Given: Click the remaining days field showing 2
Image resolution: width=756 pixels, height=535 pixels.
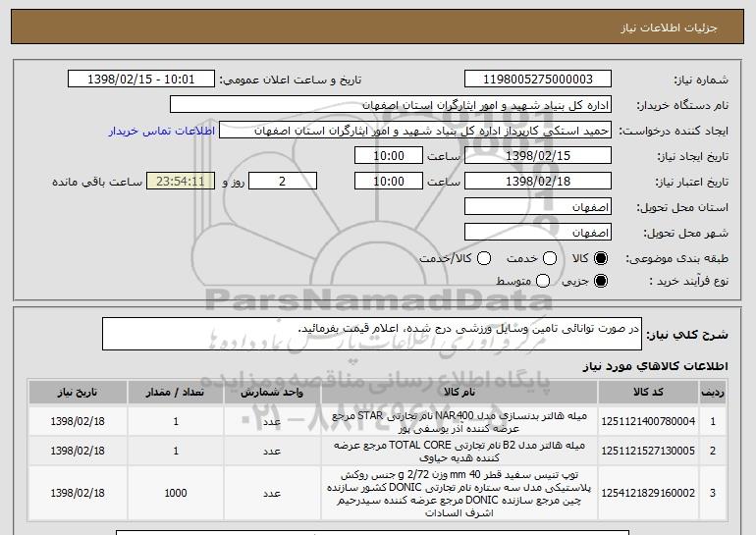Looking at the screenshot, I should (283, 182).
